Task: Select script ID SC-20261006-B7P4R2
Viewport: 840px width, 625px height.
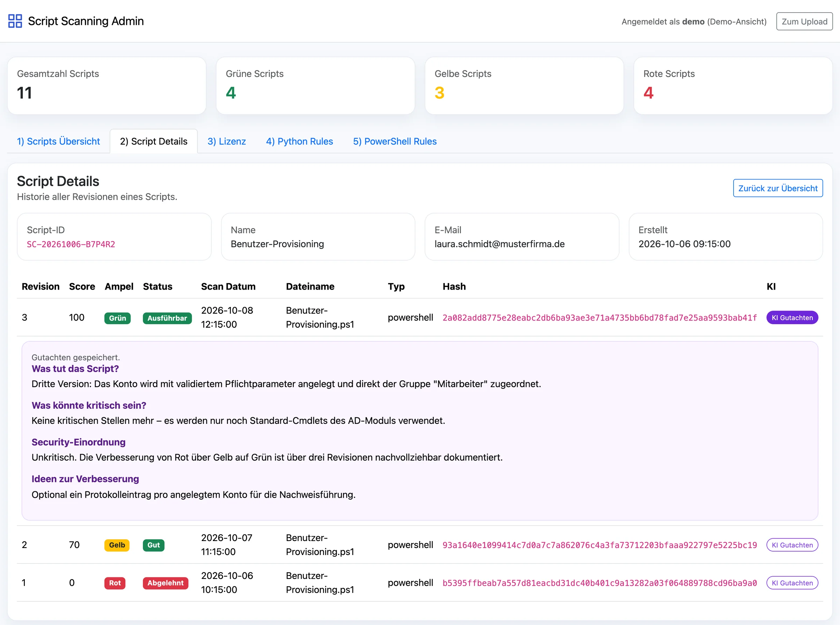Action: point(71,244)
